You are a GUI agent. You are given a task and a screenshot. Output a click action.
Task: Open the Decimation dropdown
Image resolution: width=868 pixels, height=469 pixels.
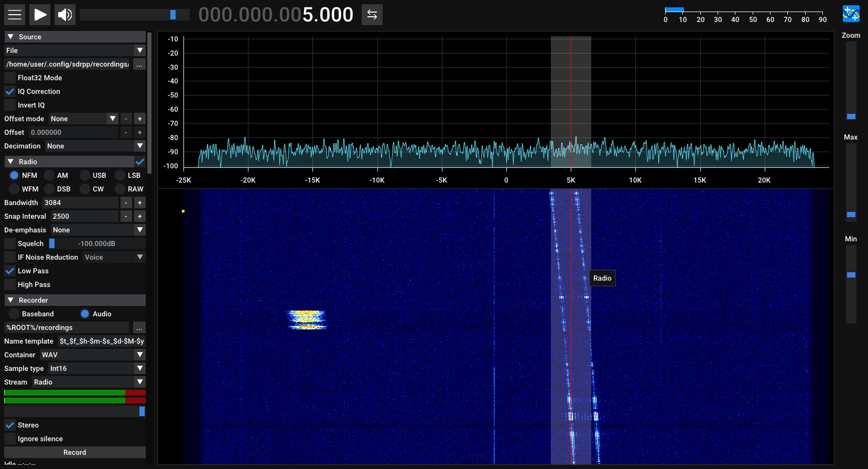[x=94, y=146]
